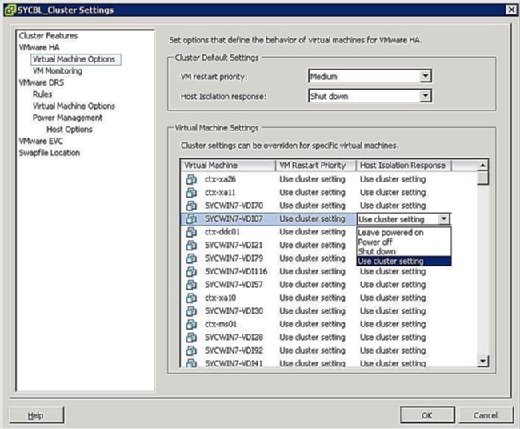Select the ctx-ddc01 name
The height and width of the screenshot is (429, 520).
click(222, 232)
